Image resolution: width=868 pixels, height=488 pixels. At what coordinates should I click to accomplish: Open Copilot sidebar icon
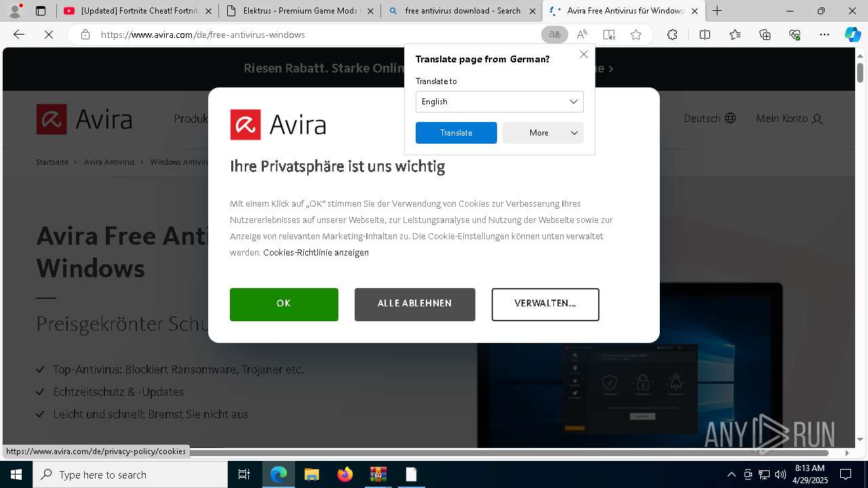852,35
